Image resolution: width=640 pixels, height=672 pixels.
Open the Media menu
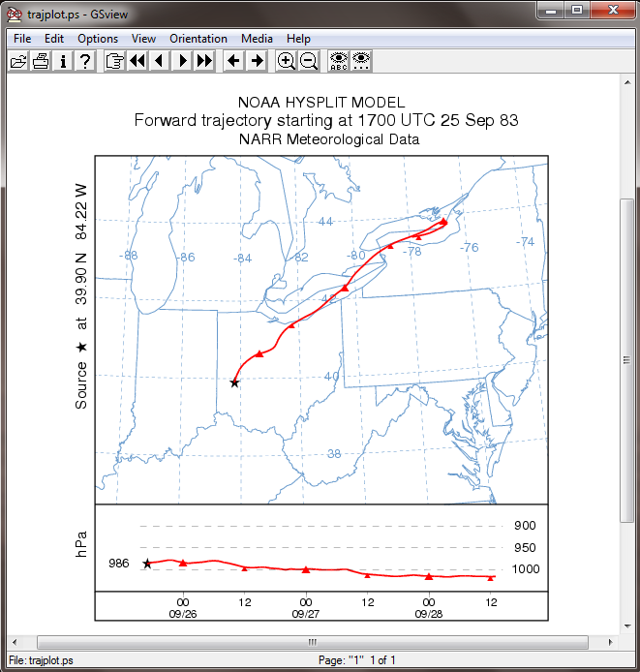pos(257,39)
